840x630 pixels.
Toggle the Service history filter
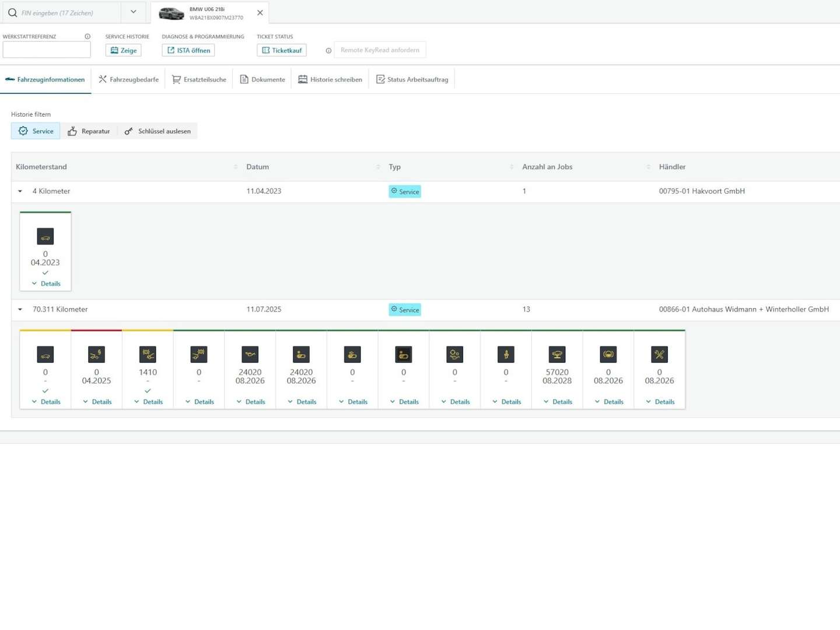[36, 131]
